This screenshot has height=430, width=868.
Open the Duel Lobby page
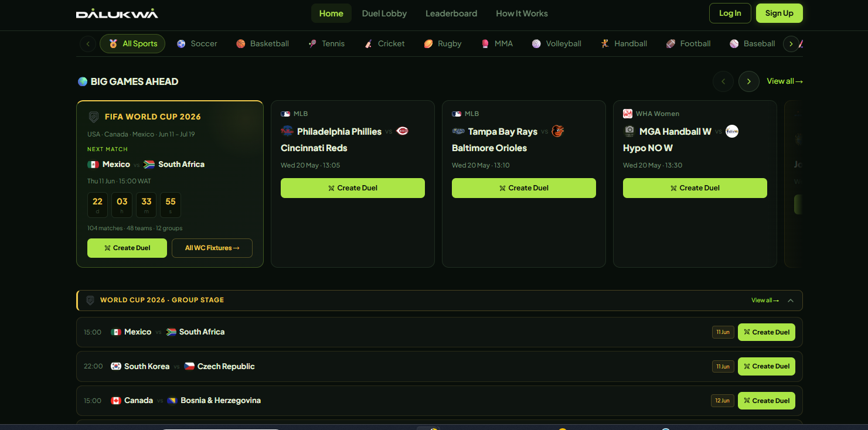[384, 13]
